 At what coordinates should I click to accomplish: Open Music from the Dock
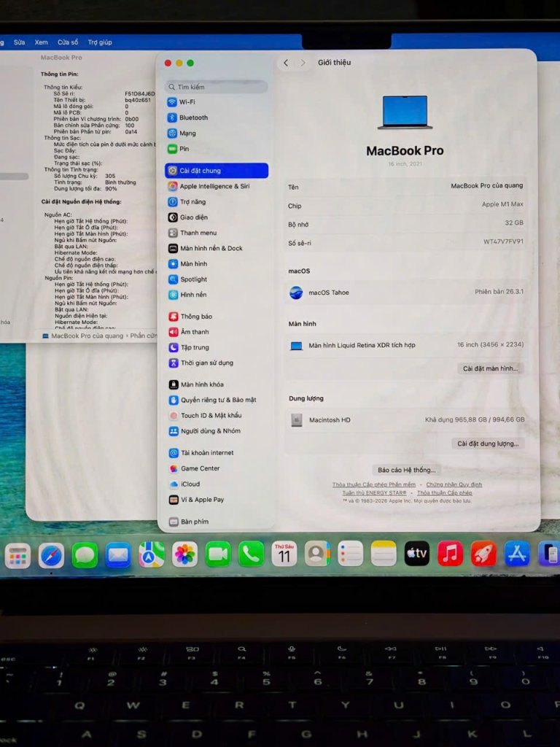pyautogui.click(x=450, y=554)
